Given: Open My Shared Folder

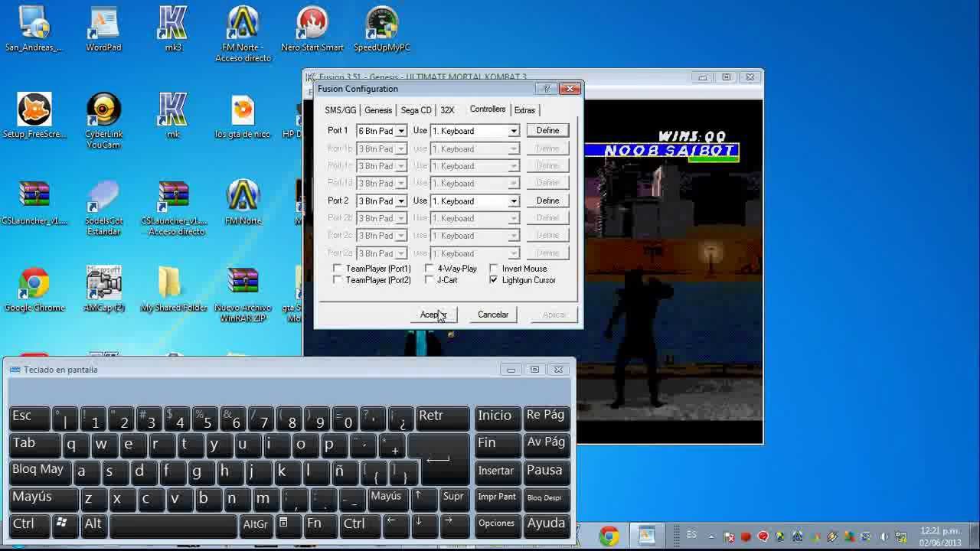Looking at the screenshot, I should click(173, 289).
